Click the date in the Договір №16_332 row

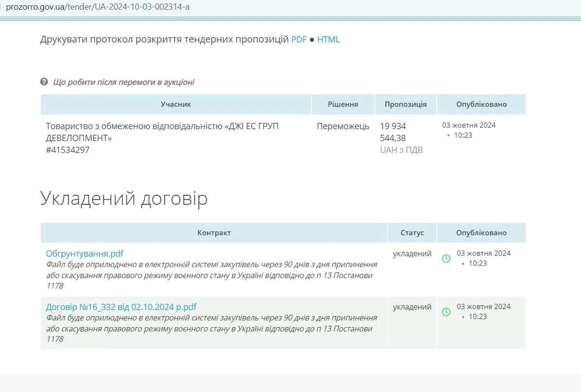point(484,306)
